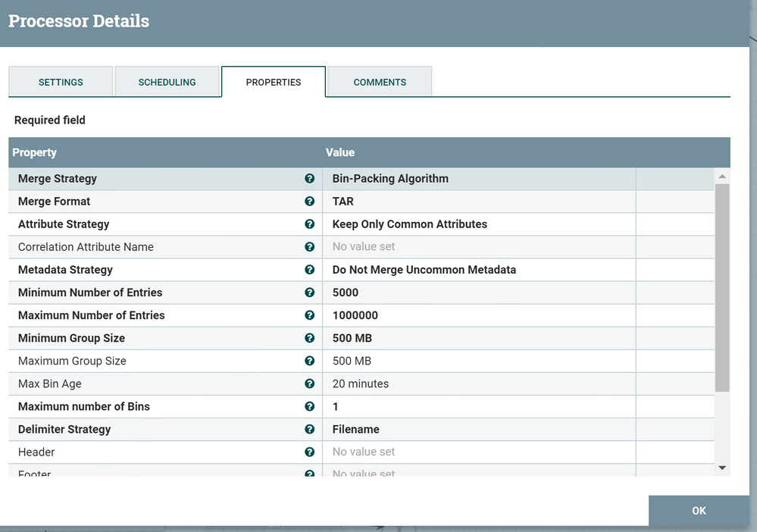Select the Bin-Packing Algorithm value cell

click(479, 179)
